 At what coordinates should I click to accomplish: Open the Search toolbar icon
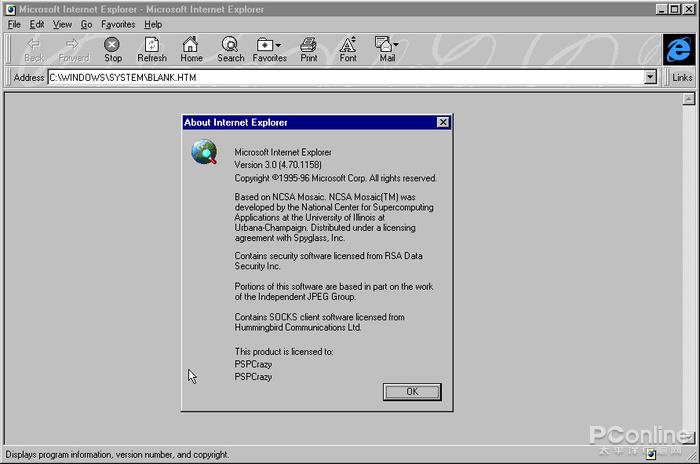(230, 44)
